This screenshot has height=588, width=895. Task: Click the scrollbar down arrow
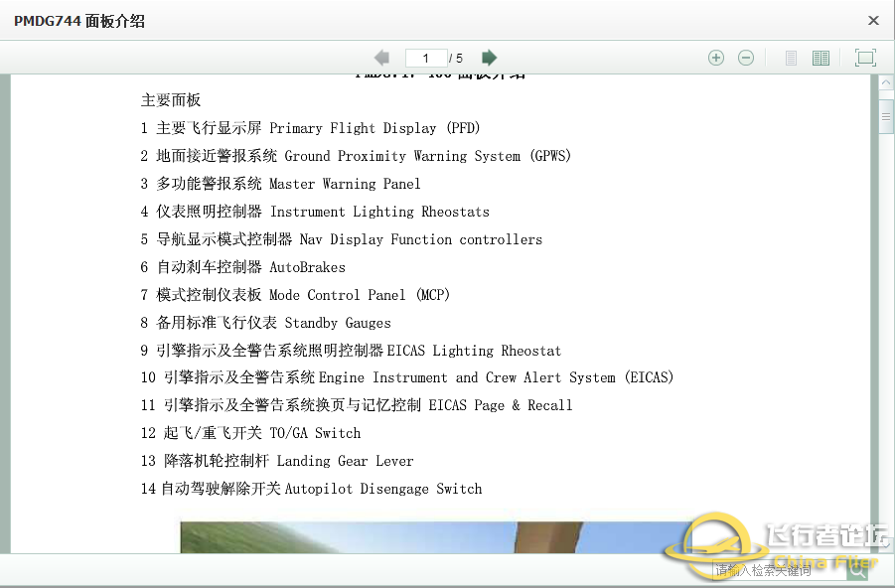pyautogui.click(x=886, y=544)
